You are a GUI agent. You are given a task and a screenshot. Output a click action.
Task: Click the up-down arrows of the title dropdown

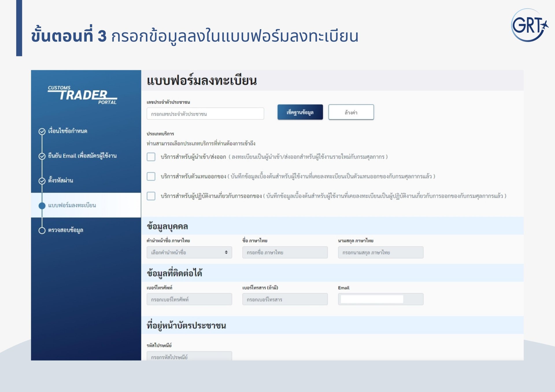[226, 252]
